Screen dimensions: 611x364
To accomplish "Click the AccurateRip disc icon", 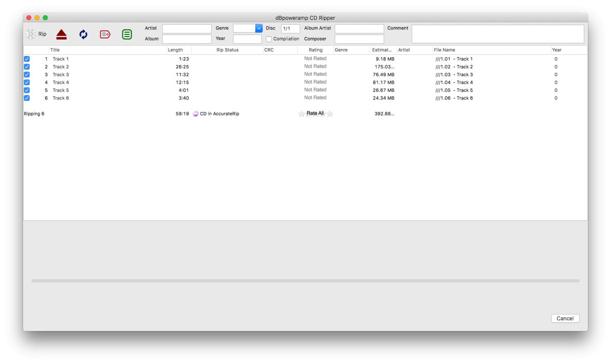I will coord(195,114).
